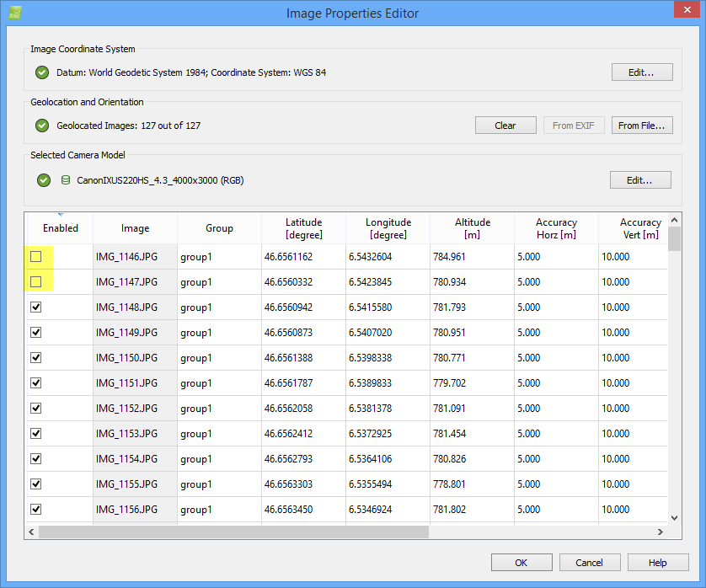Sort table by Enabled column header
The height and width of the screenshot is (588, 706).
click(60, 228)
